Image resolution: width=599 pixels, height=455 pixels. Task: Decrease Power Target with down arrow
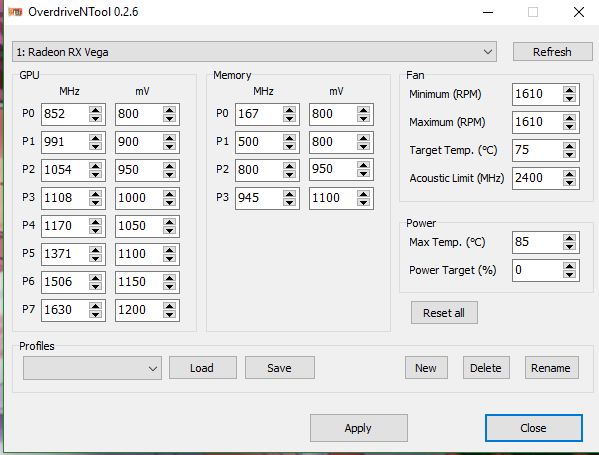point(569,275)
